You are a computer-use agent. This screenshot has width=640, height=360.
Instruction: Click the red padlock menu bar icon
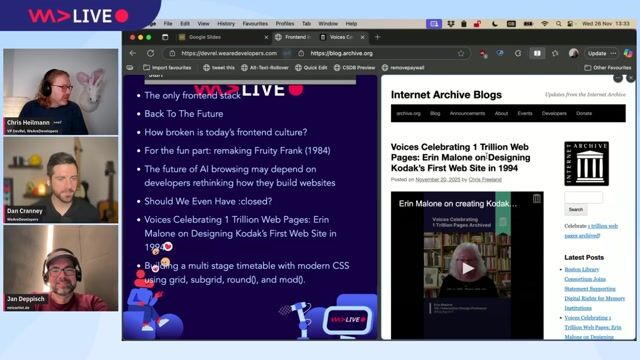pos(477,24)
